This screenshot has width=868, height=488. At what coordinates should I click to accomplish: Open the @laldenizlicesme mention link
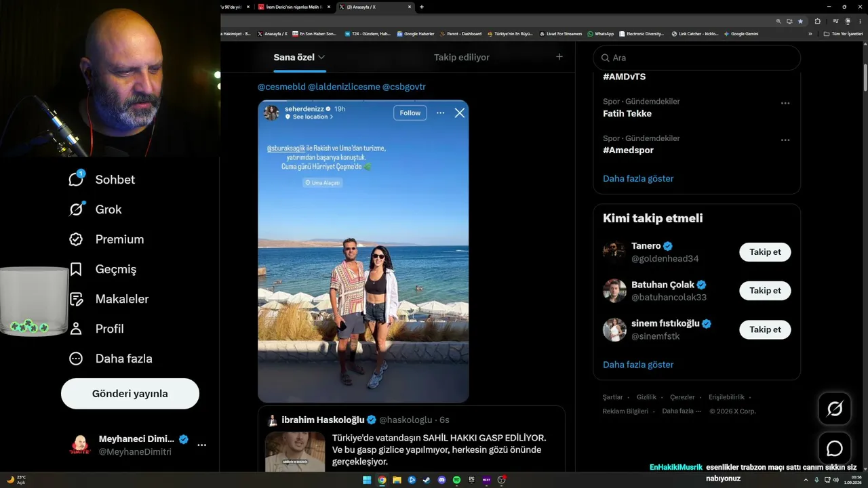[x=344, y=87]
